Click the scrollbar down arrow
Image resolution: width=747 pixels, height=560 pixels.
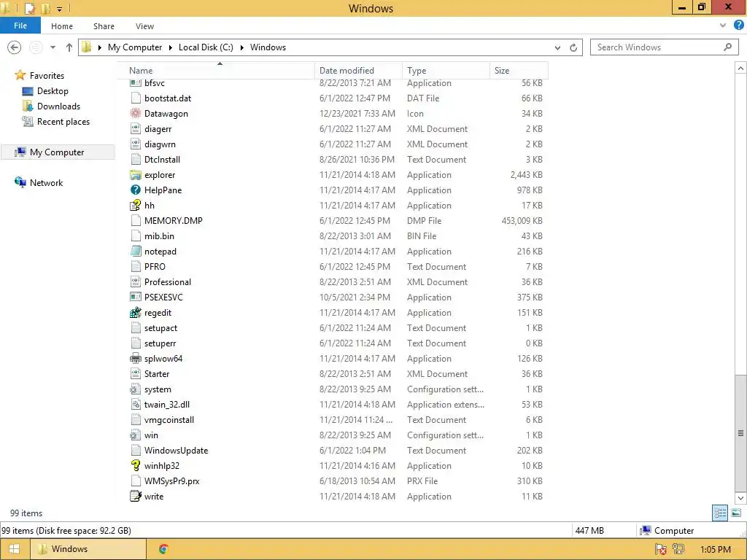[x=741, y=498]
